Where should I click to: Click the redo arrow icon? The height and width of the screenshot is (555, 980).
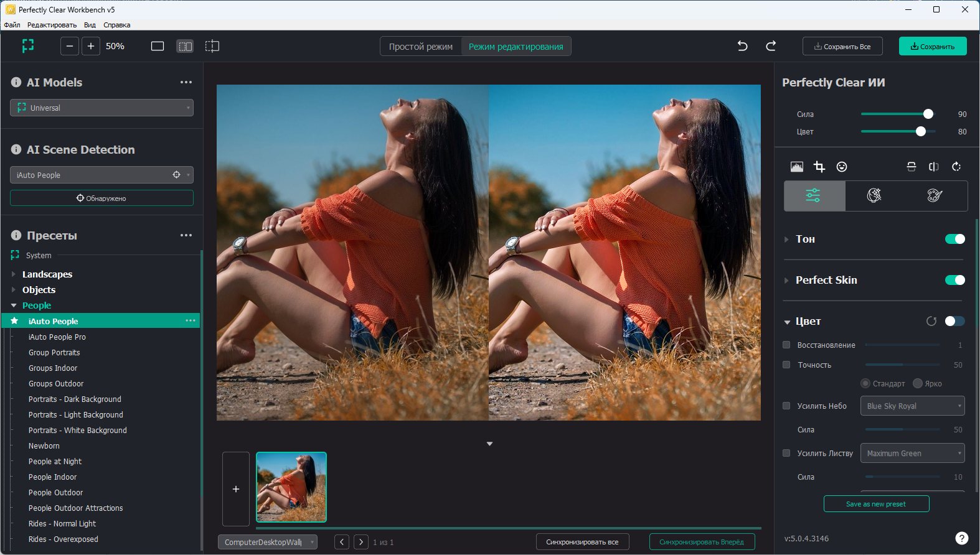[771, 46]
